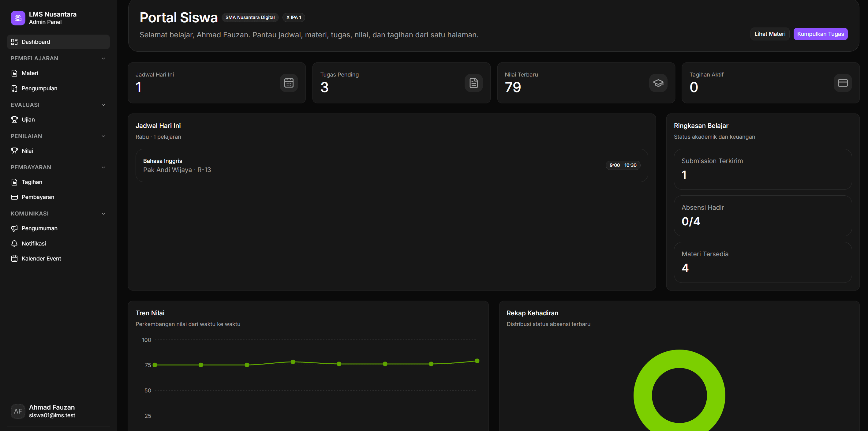The image size is (868, 431).
Task: Click calendar icon in Jadwal Hari Ini card
Action: click(x=289, y=83)
